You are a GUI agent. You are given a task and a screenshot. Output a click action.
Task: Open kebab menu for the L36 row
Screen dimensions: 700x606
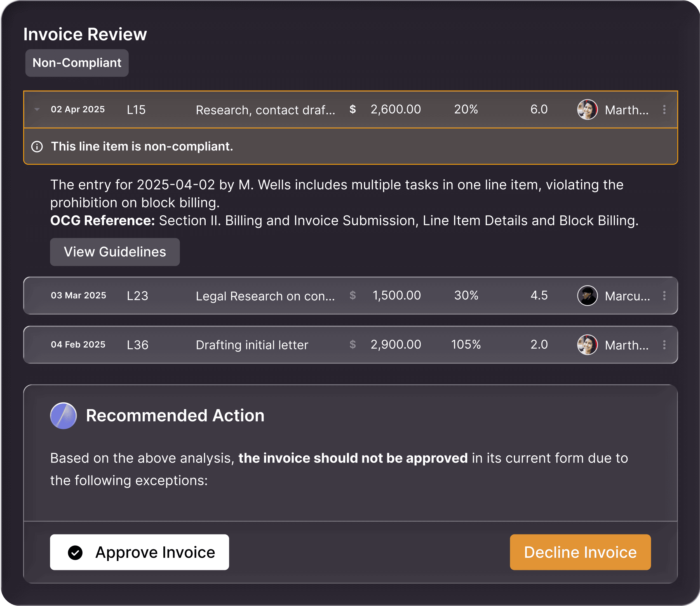pyautogui.click(x=664, y=345)
